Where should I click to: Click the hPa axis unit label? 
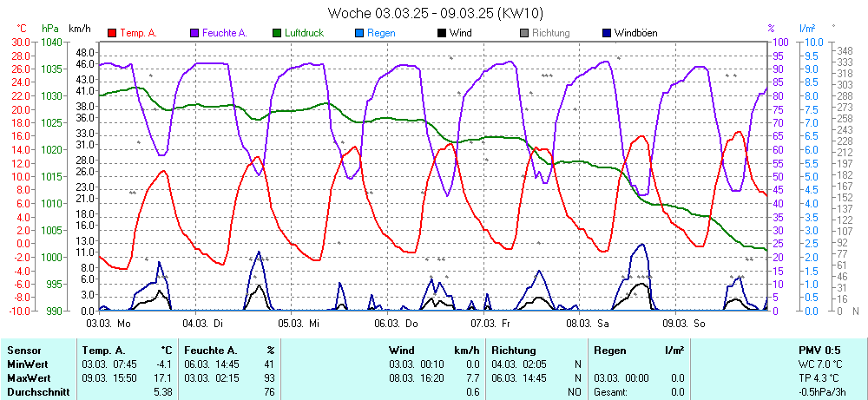50,29
